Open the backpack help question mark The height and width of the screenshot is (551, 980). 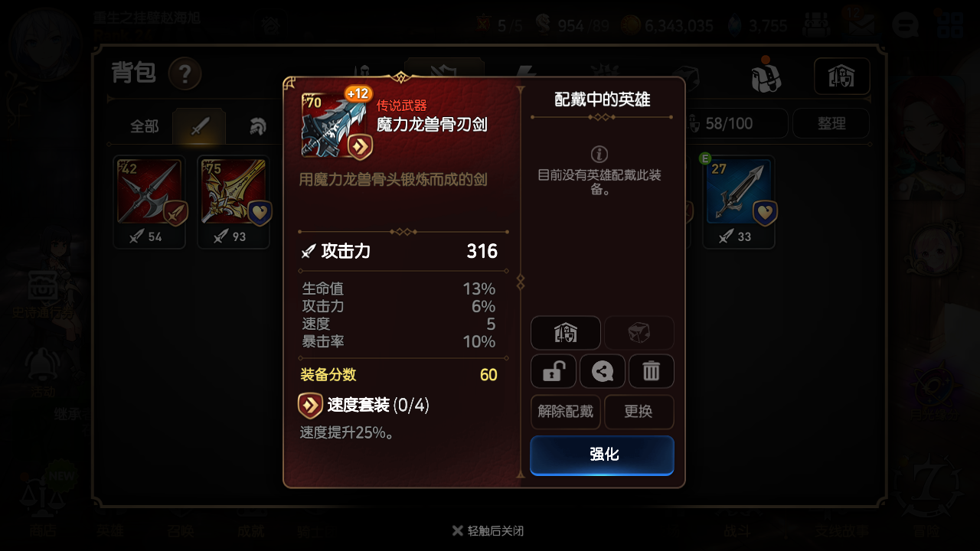pyautogui.click(x=185, y=74)
